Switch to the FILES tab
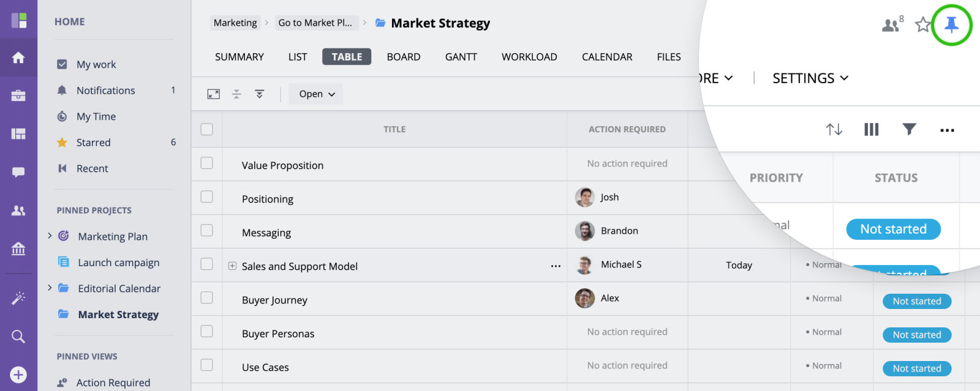This screenshot has width=980, height=391. (x=669, y=57)
